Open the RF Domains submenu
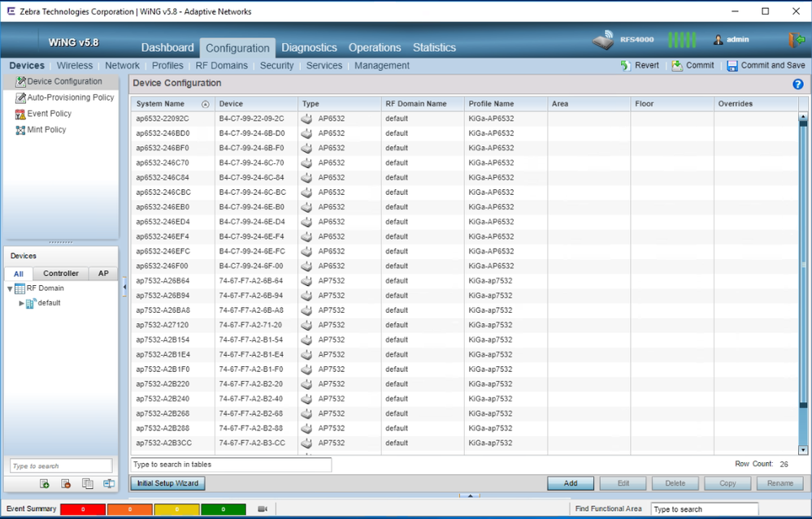 tap(222, 66)
